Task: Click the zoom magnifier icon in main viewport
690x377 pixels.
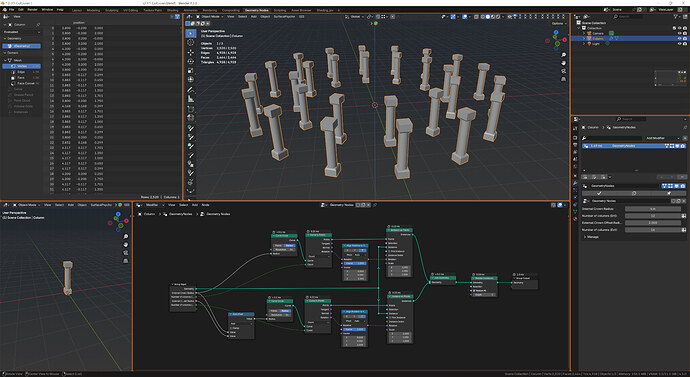Action: [x=563, y=55]
